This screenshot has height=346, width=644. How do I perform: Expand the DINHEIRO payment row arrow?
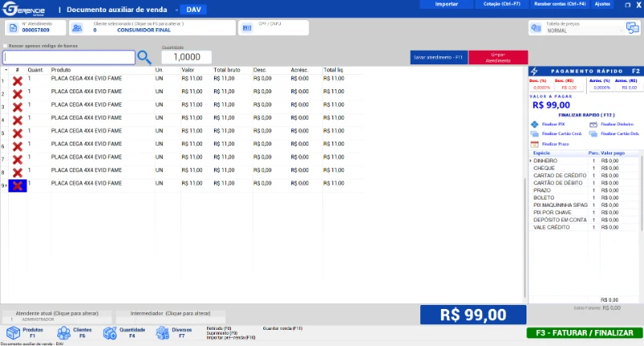pos(530,161)
